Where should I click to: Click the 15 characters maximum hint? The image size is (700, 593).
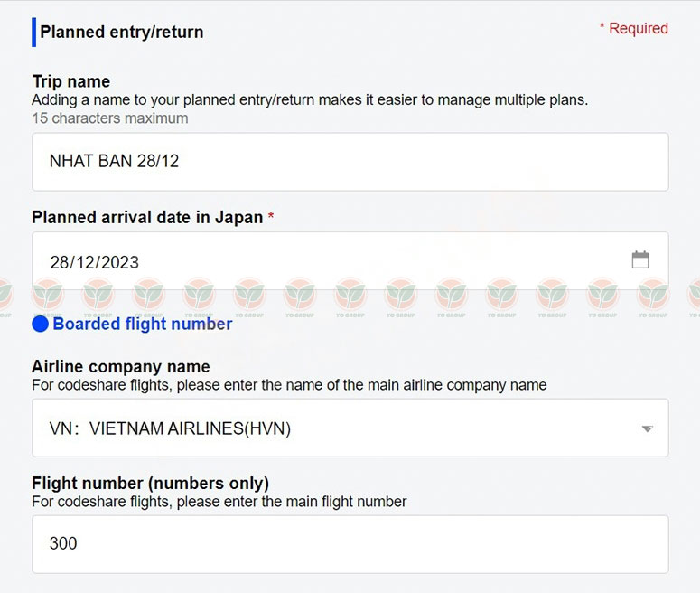point(110,118)
